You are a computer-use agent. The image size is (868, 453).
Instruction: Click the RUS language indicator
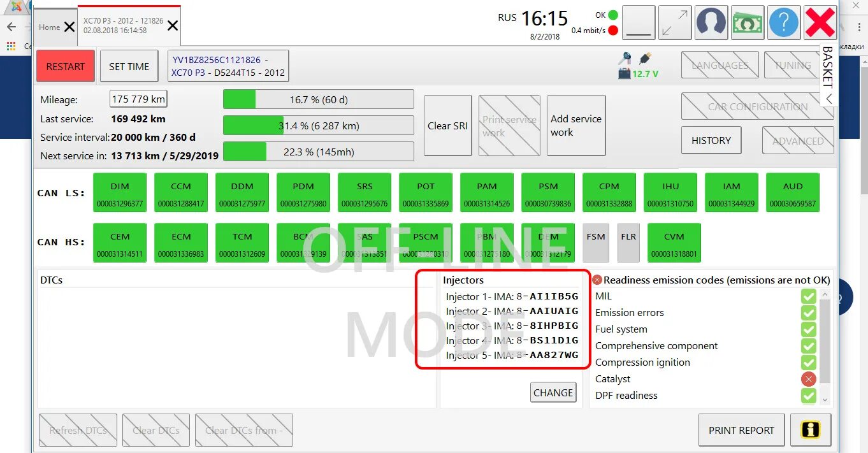click(x=507, y=18)
